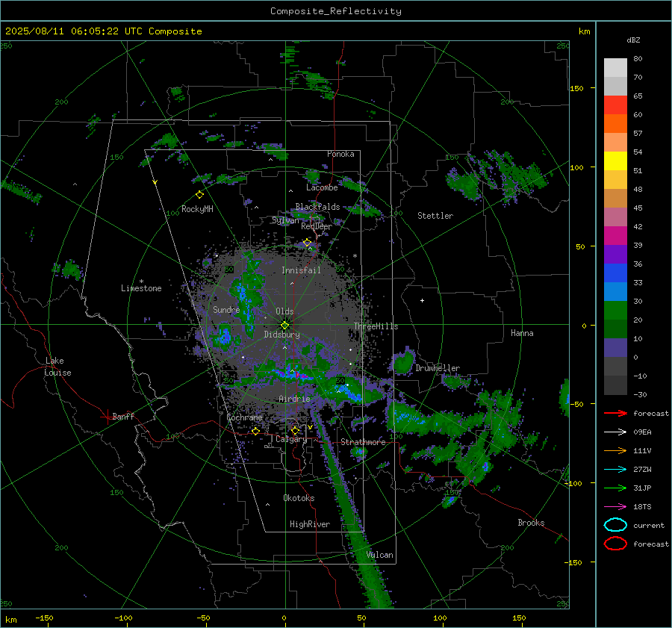
Task: Click the yellow diamond marker beside RockyMH
Action: (199, 195)
